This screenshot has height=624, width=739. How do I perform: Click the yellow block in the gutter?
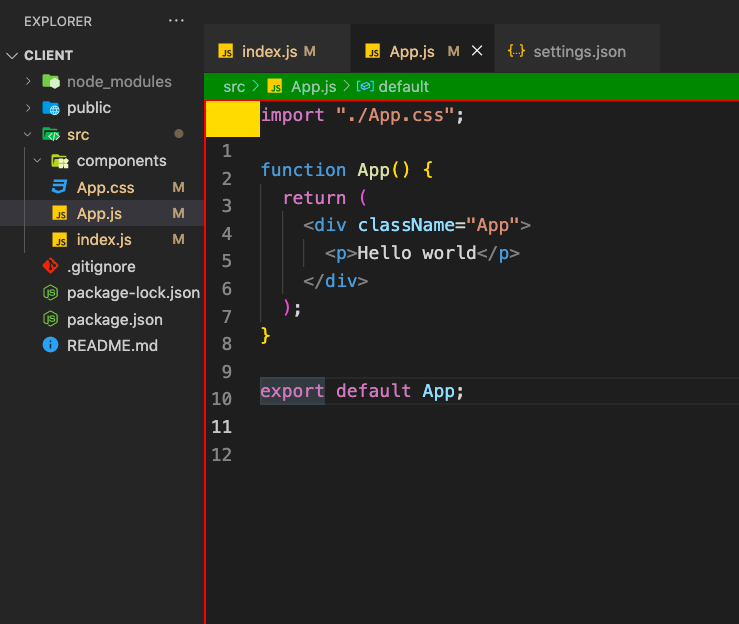[233, 119]
